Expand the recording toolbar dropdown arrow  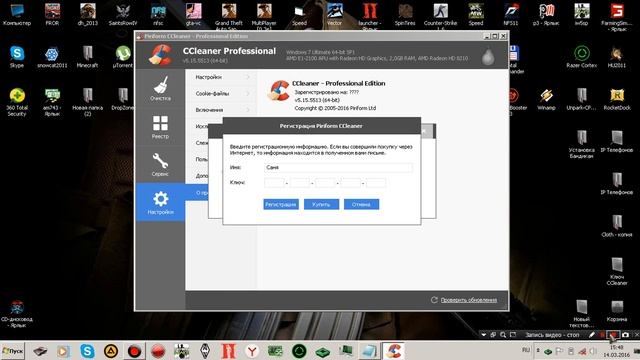pyautogui.click(x=484, y=335)
